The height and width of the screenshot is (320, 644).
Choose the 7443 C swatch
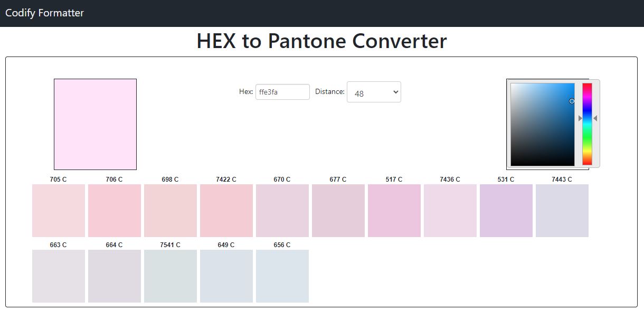coord(562,211)
